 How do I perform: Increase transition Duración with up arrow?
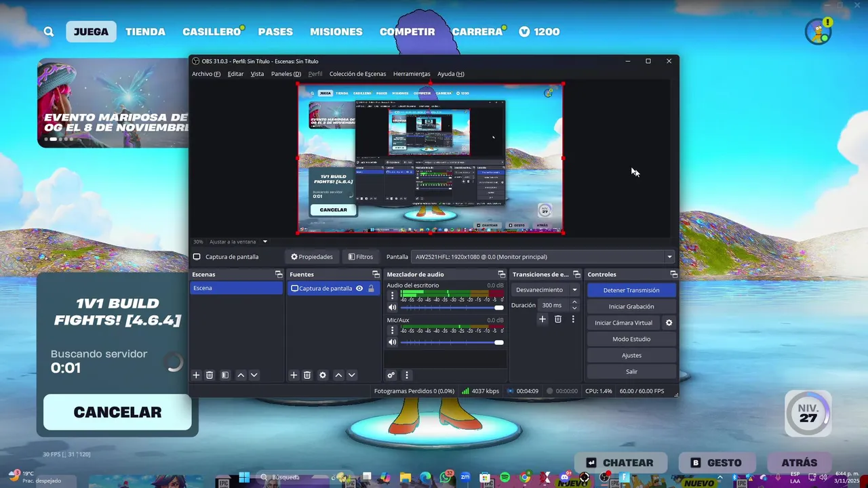(574, 302)
